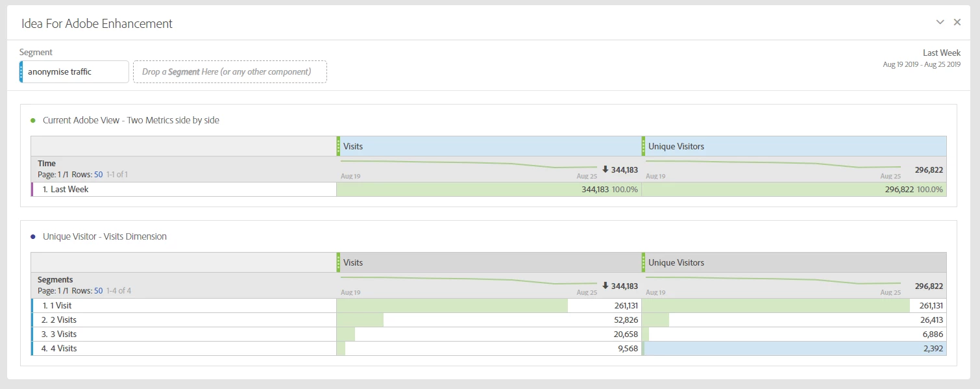Click the Idea For Adobe Enhancement panel title
Screen dimensions: 980x389
click(97, 23)
